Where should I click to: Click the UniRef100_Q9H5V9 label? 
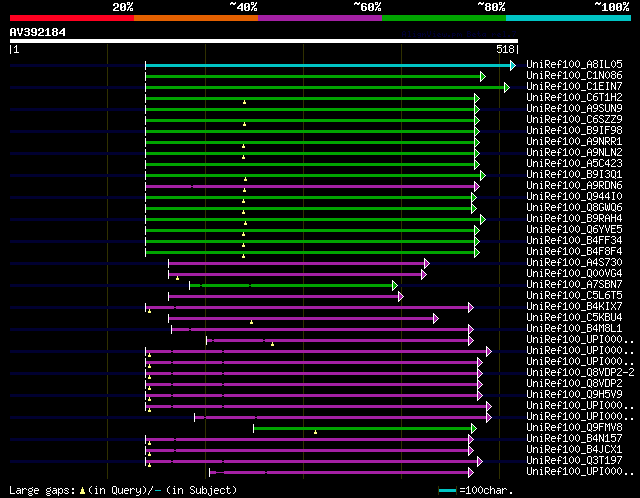click(x=574, y=395)
